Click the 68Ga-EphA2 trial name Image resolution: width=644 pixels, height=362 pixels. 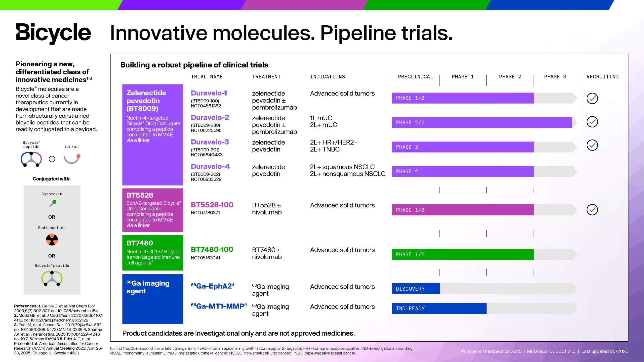(213, 286)
